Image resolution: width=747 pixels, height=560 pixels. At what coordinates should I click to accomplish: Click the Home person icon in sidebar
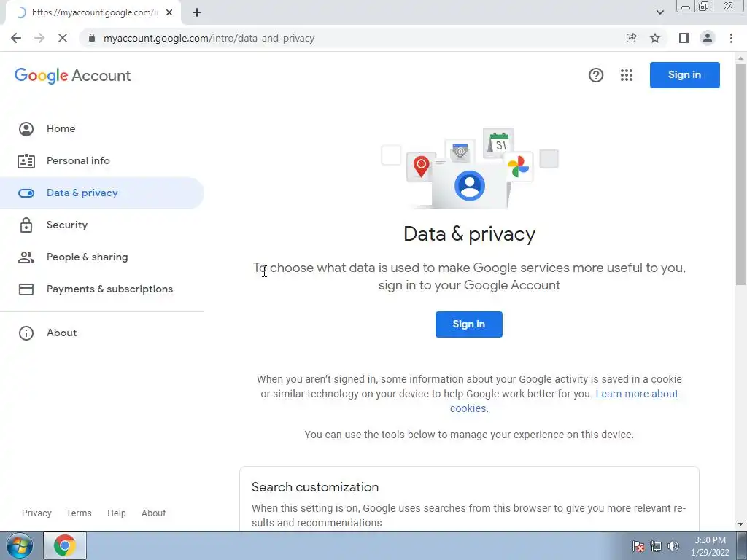point(26,128)
